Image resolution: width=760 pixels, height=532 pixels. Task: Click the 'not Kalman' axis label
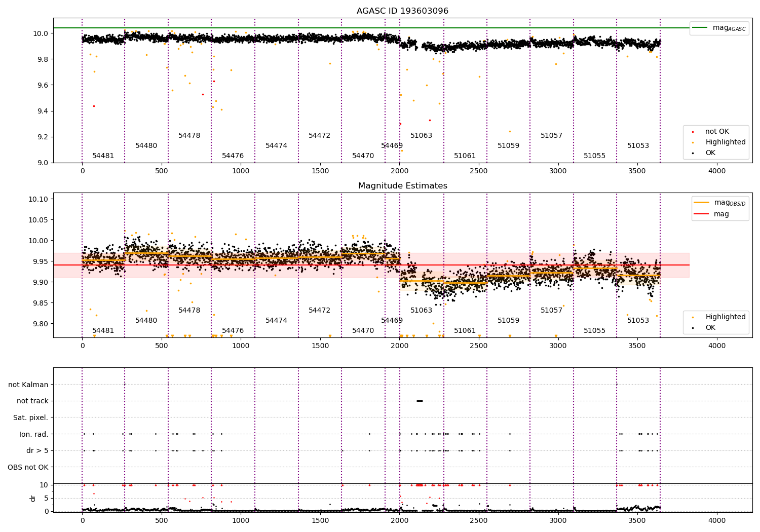tap(28, 385)
